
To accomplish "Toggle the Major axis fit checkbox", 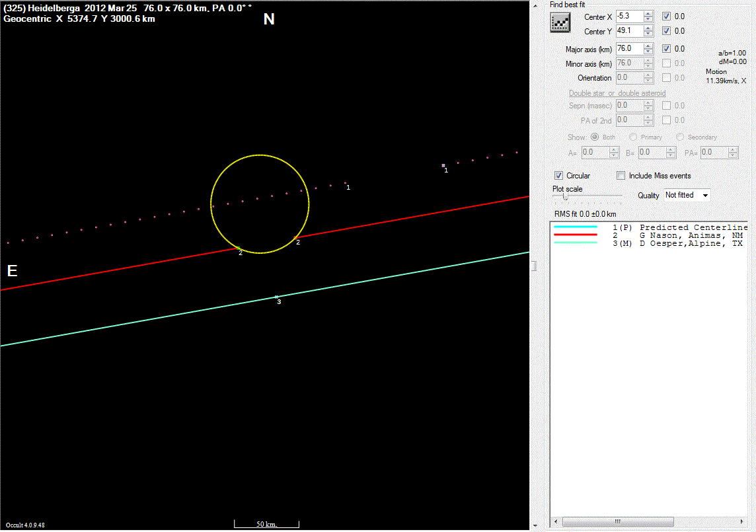I will pyautogui.click(x=666, y=49).
